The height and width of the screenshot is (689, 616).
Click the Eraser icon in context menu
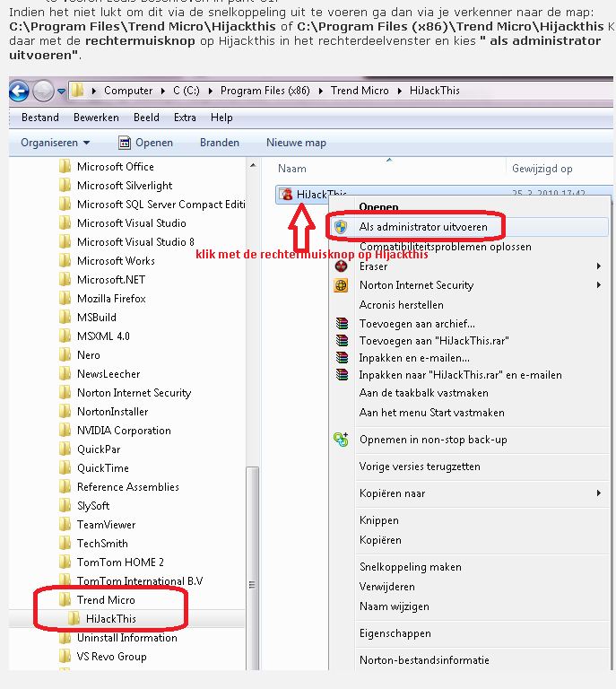[x=341, y=266]
